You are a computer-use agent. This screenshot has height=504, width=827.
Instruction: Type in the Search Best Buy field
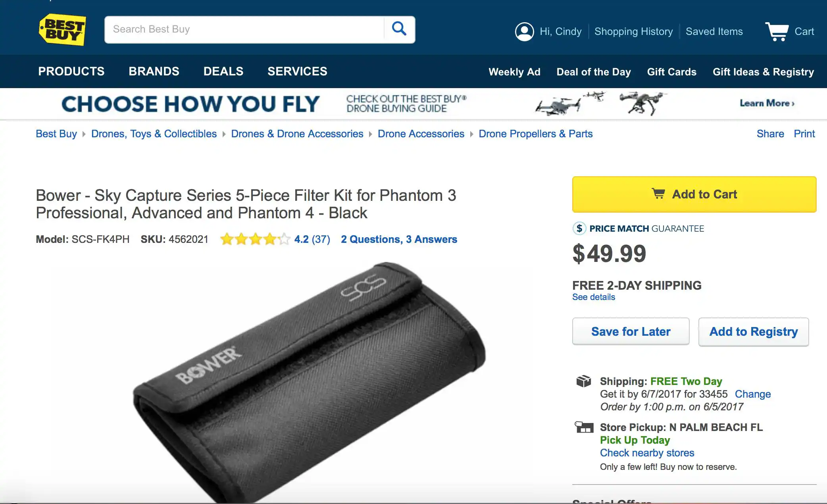point(244,29)
